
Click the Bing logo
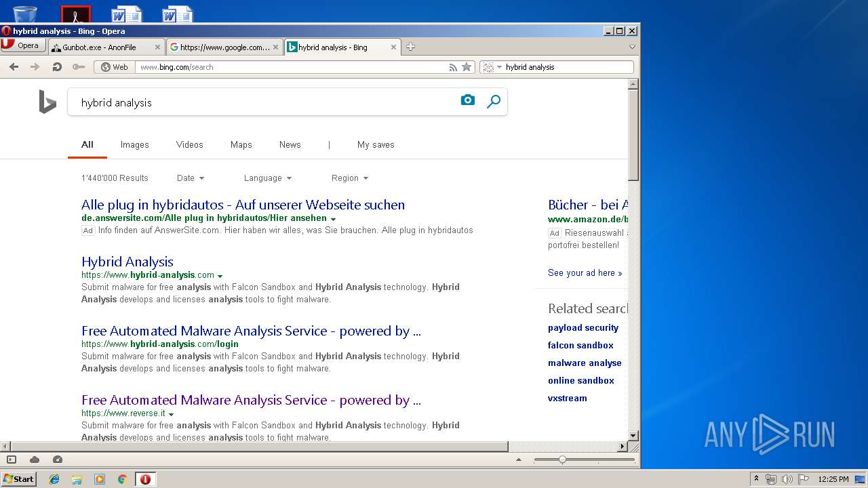[x=47, y=102]
